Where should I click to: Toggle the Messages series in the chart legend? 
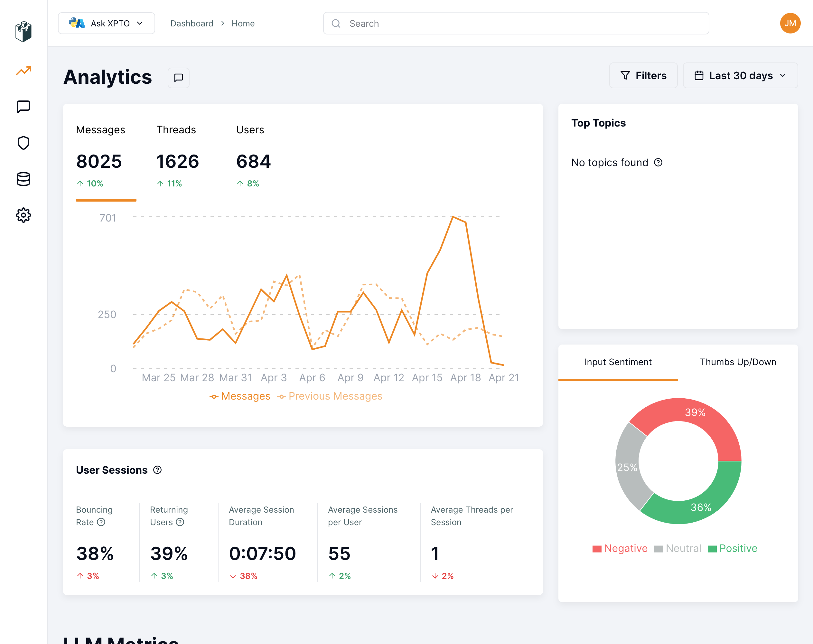240,396
